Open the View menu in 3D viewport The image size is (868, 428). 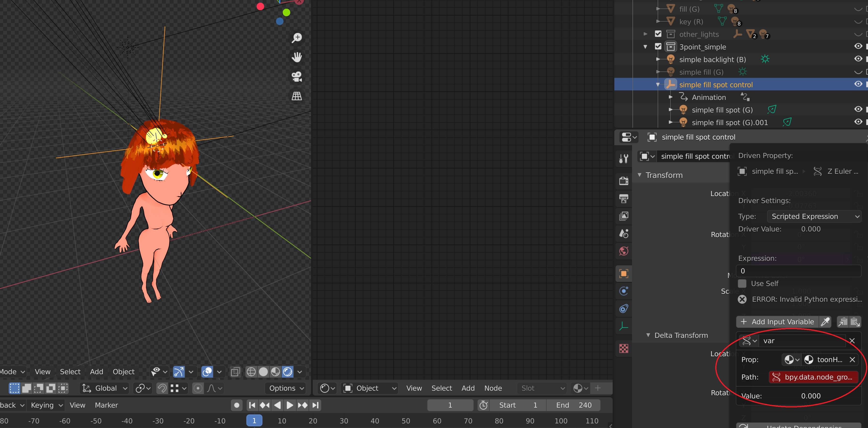pos(42,371)
